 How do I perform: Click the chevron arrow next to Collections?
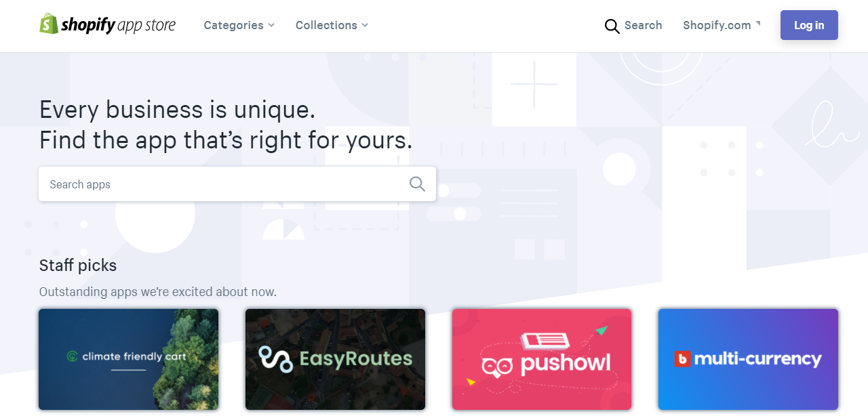[365, 25]
